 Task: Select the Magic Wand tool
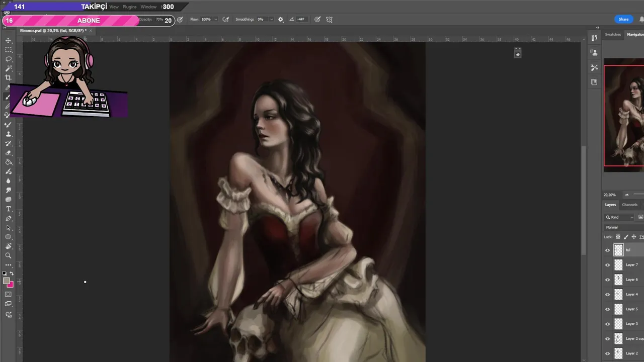point(8,68)
